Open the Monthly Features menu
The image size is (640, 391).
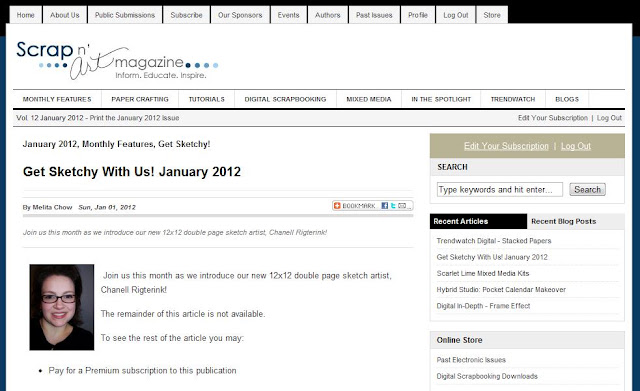[57, 99]
